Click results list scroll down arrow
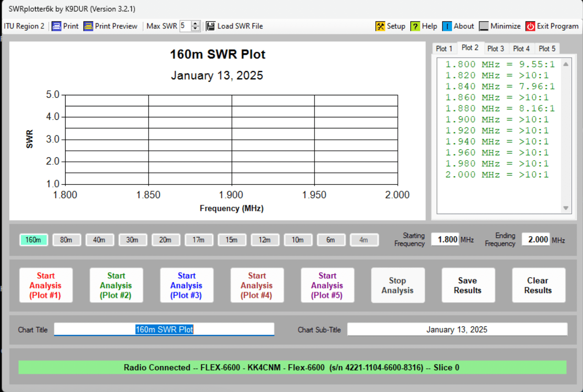The width and height of the screenshot is (583, 392). point(566,208)
